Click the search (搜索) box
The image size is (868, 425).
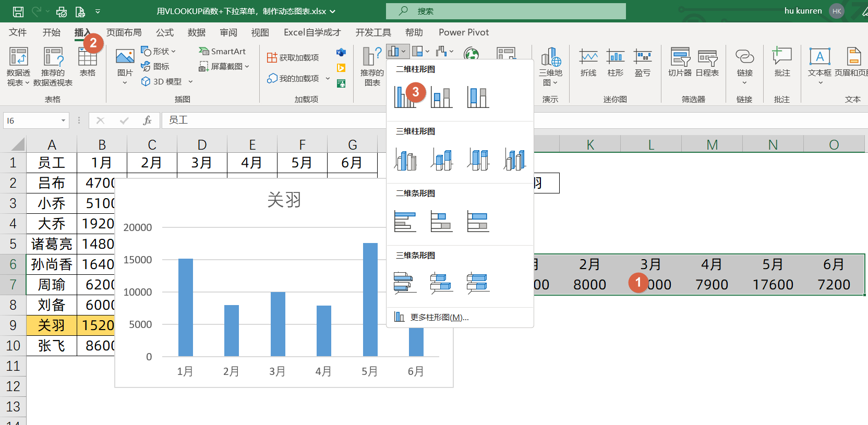point(505,11)
